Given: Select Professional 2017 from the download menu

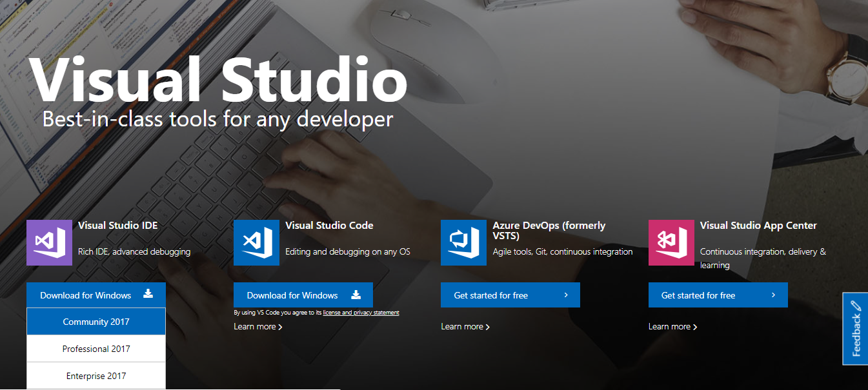Looking at the screenshot, I should pos(96,349).
